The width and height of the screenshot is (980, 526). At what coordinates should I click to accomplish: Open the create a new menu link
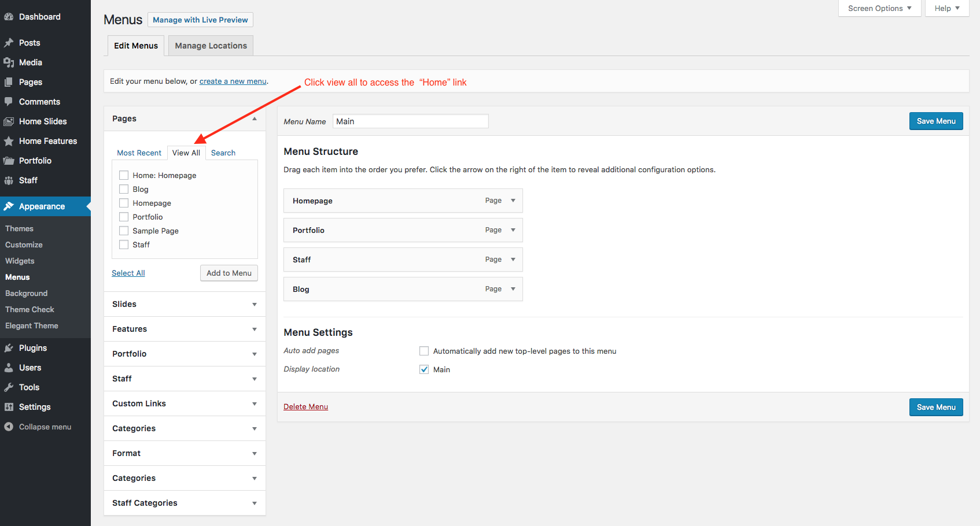coord(233,81)
